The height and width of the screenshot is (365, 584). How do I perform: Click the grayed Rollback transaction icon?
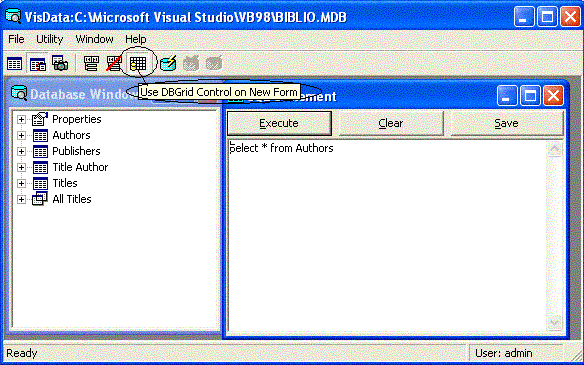point(191,64)
